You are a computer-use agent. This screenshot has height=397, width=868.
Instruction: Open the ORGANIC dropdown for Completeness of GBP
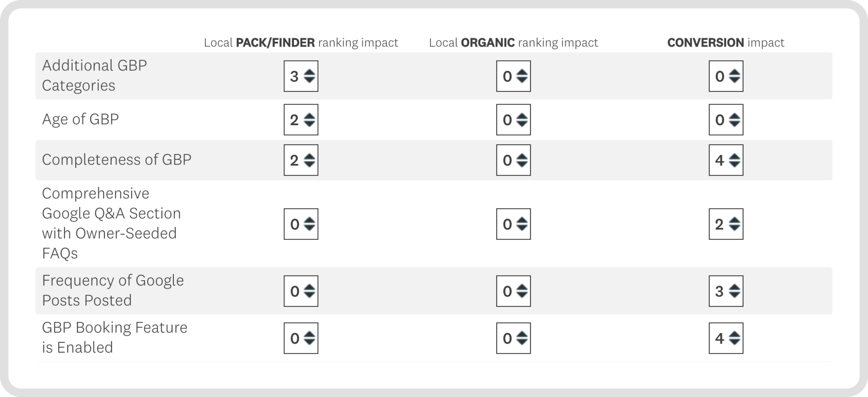click(513, 160)
